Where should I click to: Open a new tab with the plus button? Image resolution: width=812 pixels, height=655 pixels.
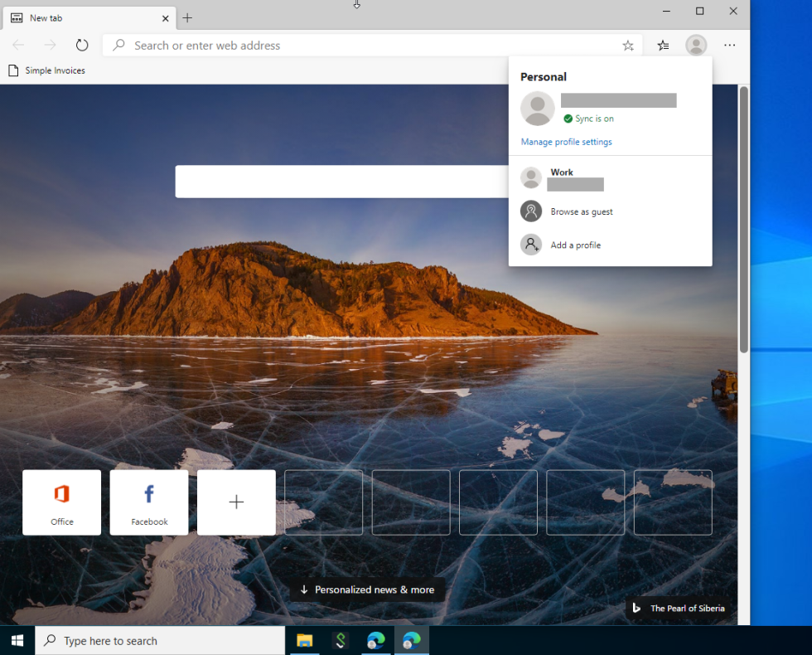coord(187,17)
